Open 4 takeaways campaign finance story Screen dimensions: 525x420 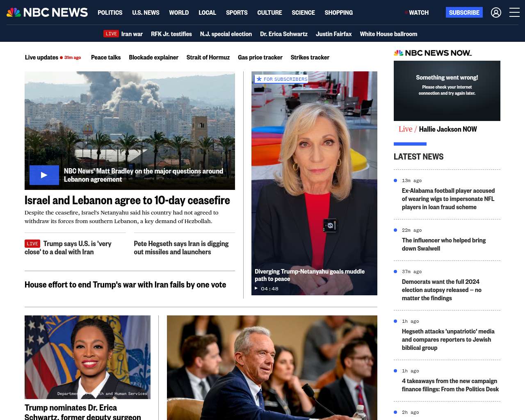450,385
